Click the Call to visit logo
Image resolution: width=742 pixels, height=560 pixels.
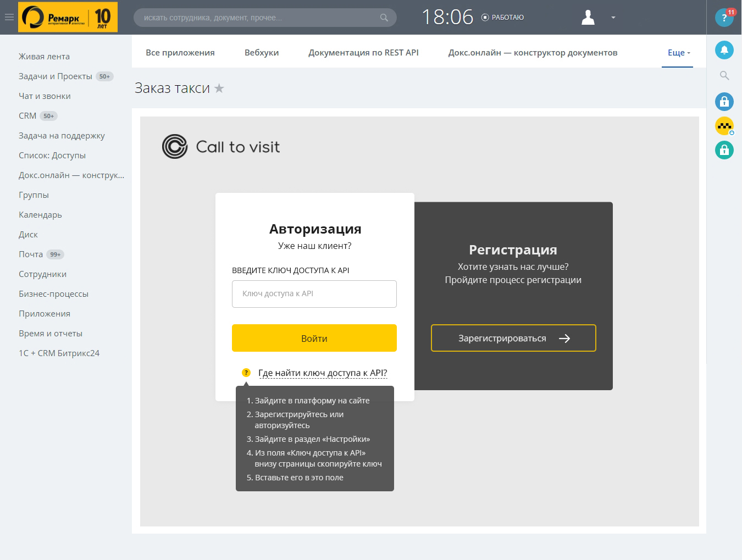coord(221,147)
